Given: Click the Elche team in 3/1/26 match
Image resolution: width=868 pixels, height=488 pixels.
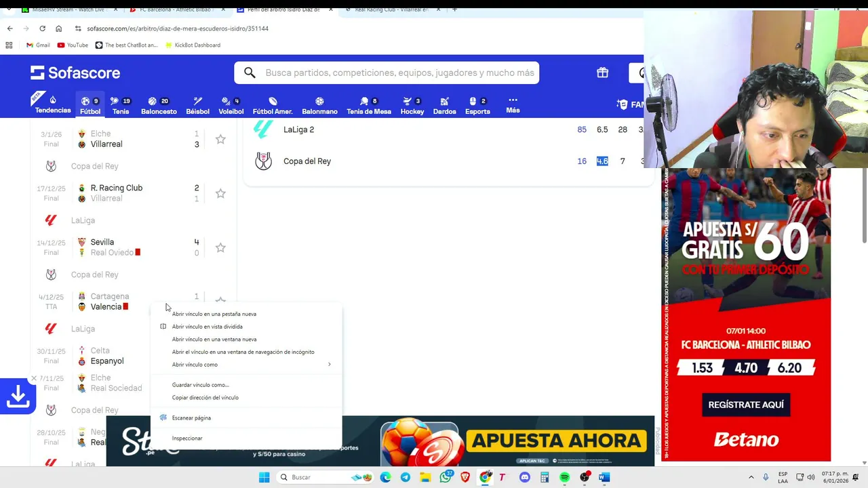Looking at the screenshot, I should coord(100,134).
